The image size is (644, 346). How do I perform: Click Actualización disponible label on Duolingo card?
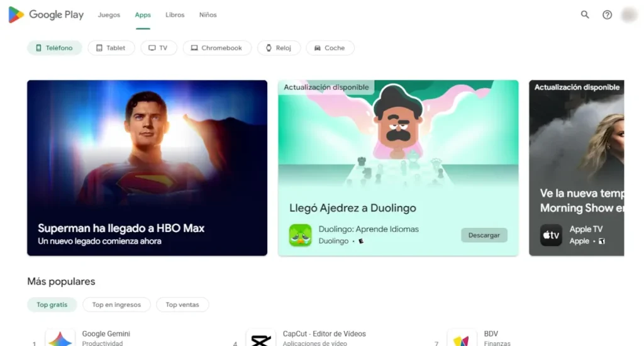[x=326, y=87]
